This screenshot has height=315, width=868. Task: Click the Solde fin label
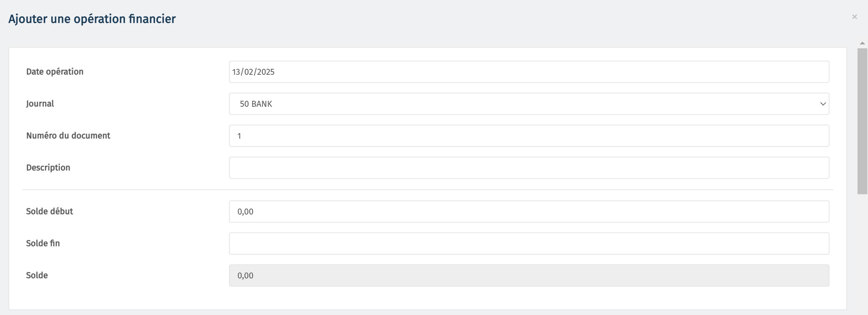43,243
